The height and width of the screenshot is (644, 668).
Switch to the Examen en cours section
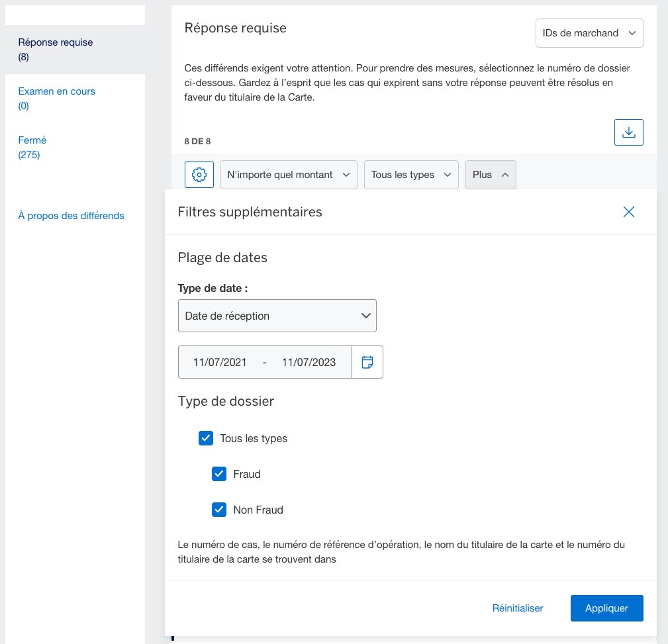click(x=56, y=91)
